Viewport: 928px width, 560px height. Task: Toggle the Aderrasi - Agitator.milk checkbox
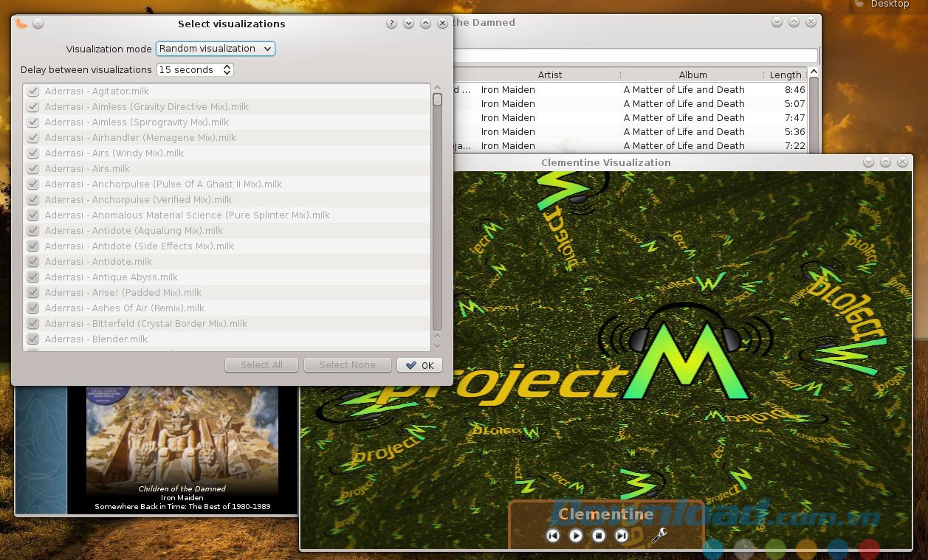pos(33,91)
